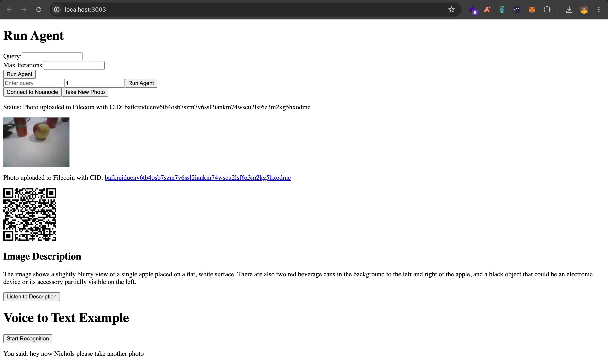Open the Chrome three-dot menu

599,10
